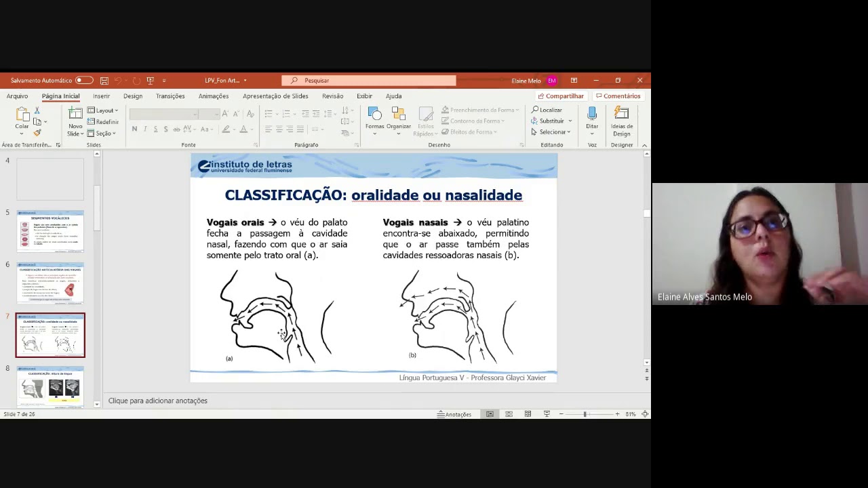
Task: Click the Cut scissors icon
Action: (37, 110)
